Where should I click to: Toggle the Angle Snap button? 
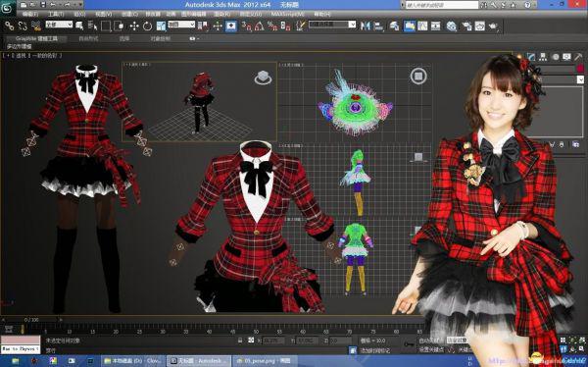tap(259, 26)
